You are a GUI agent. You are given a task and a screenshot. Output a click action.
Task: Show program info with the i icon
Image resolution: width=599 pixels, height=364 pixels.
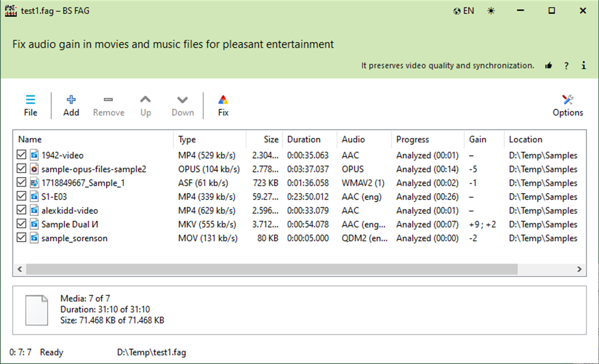click(583, 65)
